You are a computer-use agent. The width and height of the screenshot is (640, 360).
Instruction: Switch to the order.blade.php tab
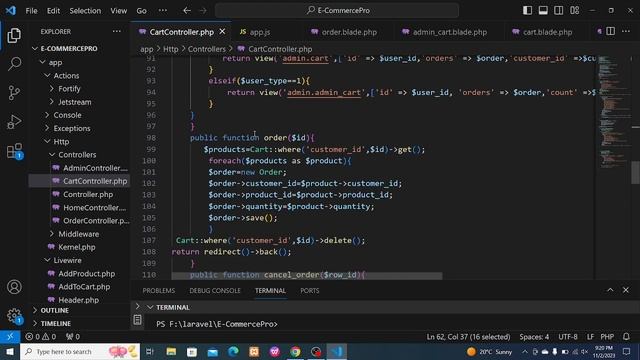click(x=349, y=32)
